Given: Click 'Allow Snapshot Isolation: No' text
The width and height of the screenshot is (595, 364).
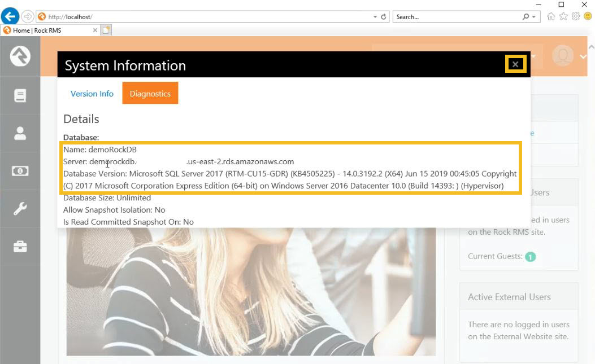Looking at the screenshot, I should pyautogui.click(x=114, y=210).
